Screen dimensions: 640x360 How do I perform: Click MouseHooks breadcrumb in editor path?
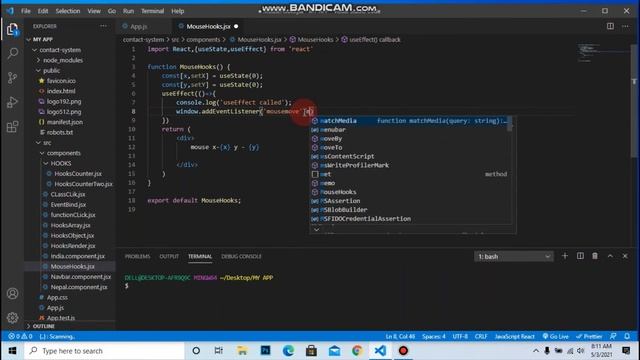[x=315, y=40]
